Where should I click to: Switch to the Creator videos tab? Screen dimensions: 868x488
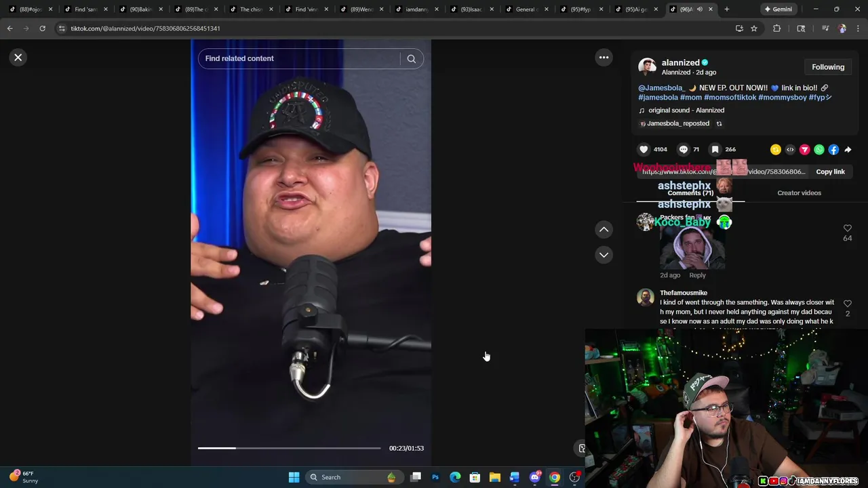tap(799, 193)
